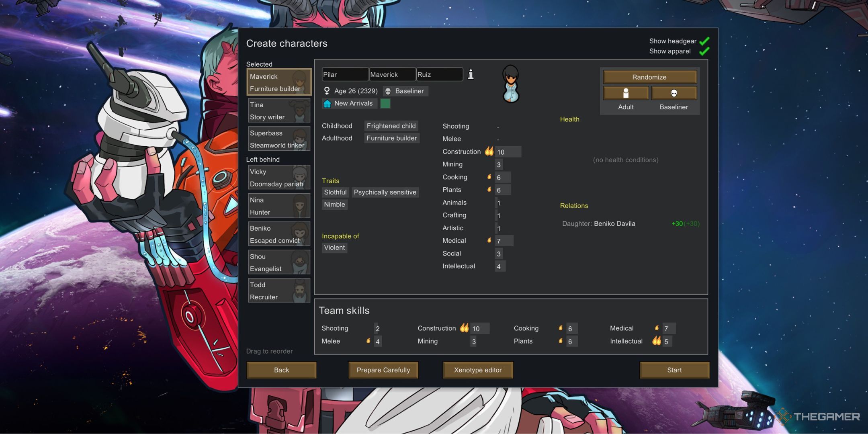Click the Construction double flame in Team skills
Image resolution: width=868 pixels, height=434 pixels.
(465, 328)
